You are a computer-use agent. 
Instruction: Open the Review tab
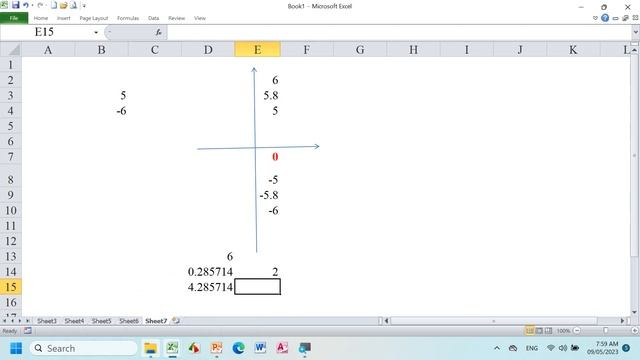point(176,18)
